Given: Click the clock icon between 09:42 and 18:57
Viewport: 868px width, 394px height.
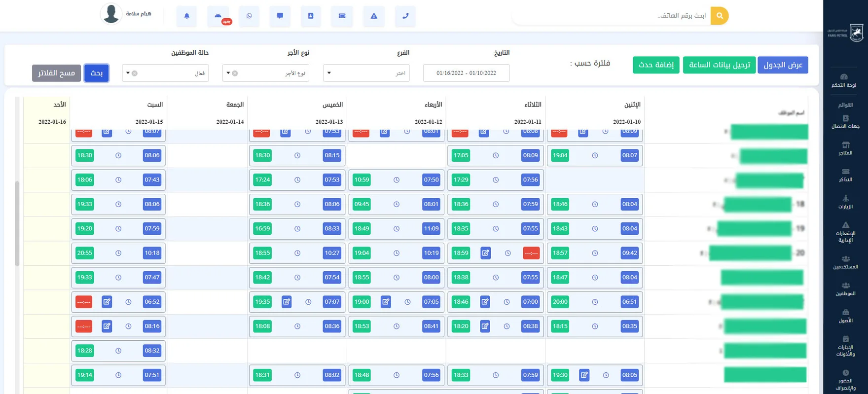Looking at the screenshot, I should coord(595,253).
